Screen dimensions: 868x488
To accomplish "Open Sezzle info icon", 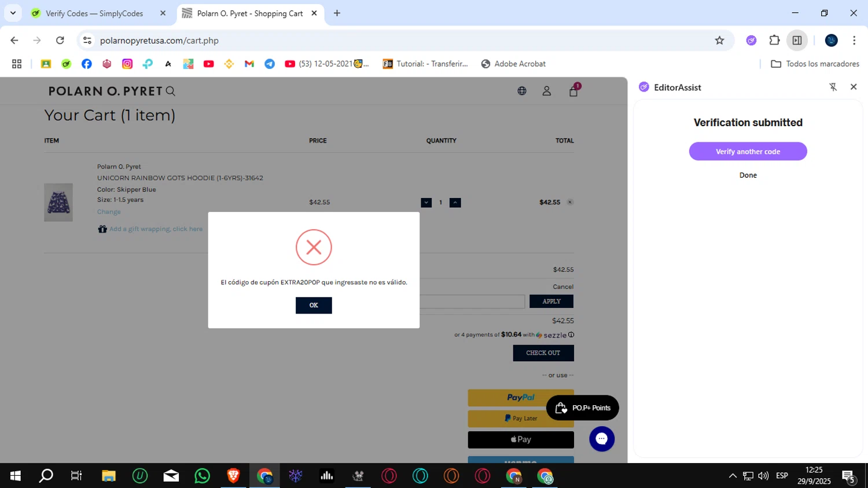I will 571,335.
